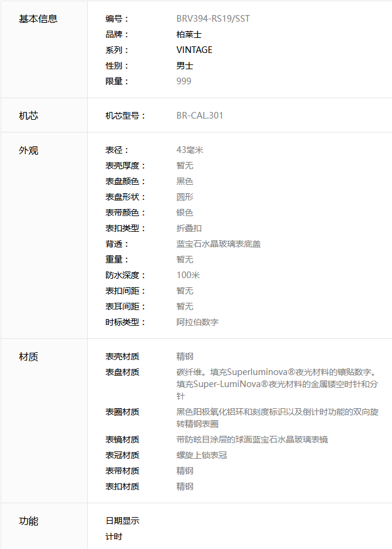Click the 暂无 value beside 表耳间距

(185, 306)
